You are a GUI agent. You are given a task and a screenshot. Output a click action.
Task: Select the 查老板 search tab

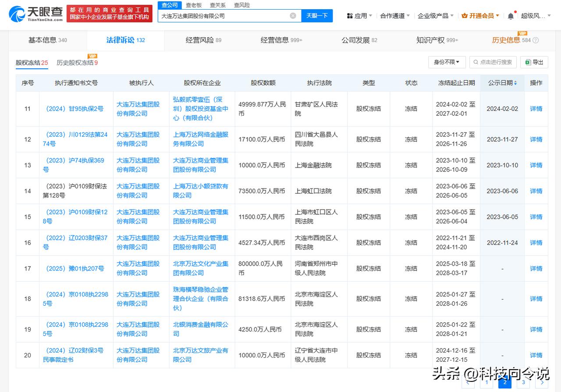(x=193, y=5)
